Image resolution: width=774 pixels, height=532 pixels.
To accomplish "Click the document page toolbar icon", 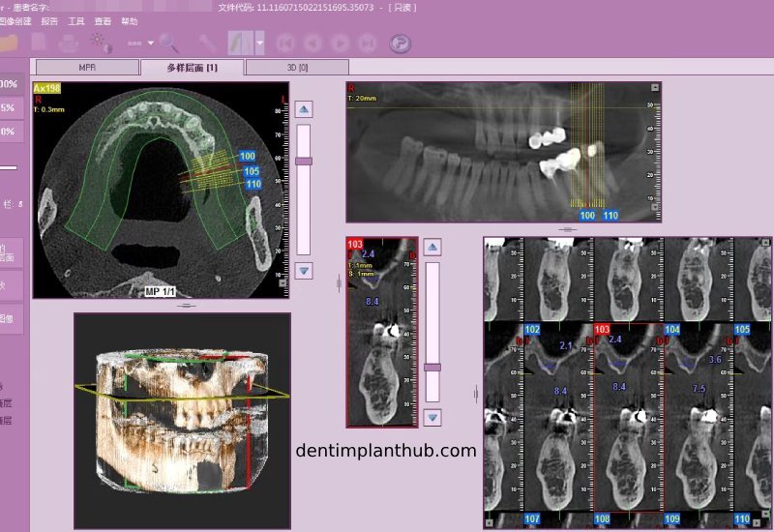I will pyautogui.click(x=39, y=43).
